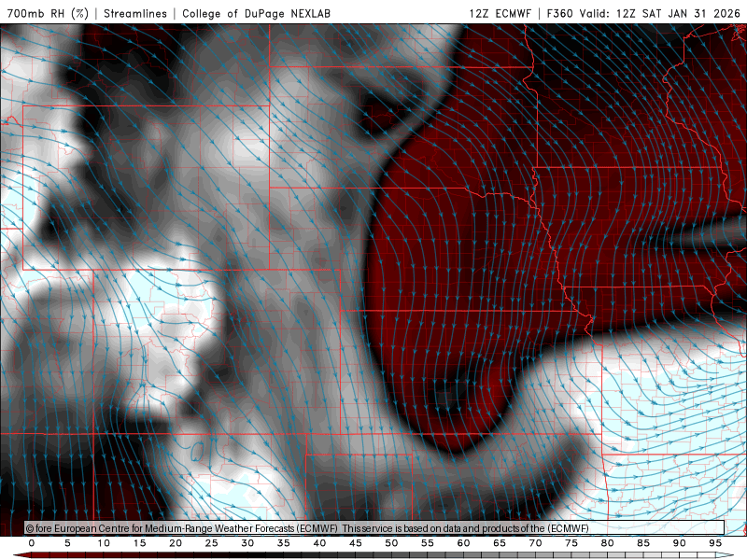Click the ECMWF copyright notice banner
The height and width of the screenshot is (560, 747).
[x=374, y=528]
